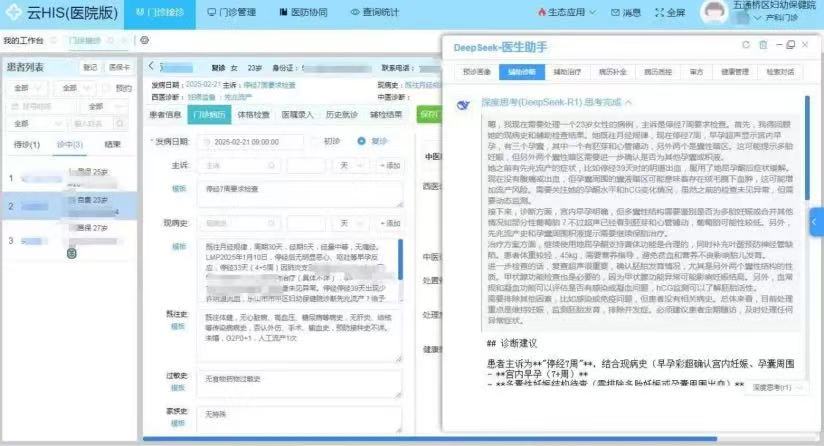Viewport: 824px width, 446px height.
Task: Click the 现病史 search icon
Action: coord(271,223)
